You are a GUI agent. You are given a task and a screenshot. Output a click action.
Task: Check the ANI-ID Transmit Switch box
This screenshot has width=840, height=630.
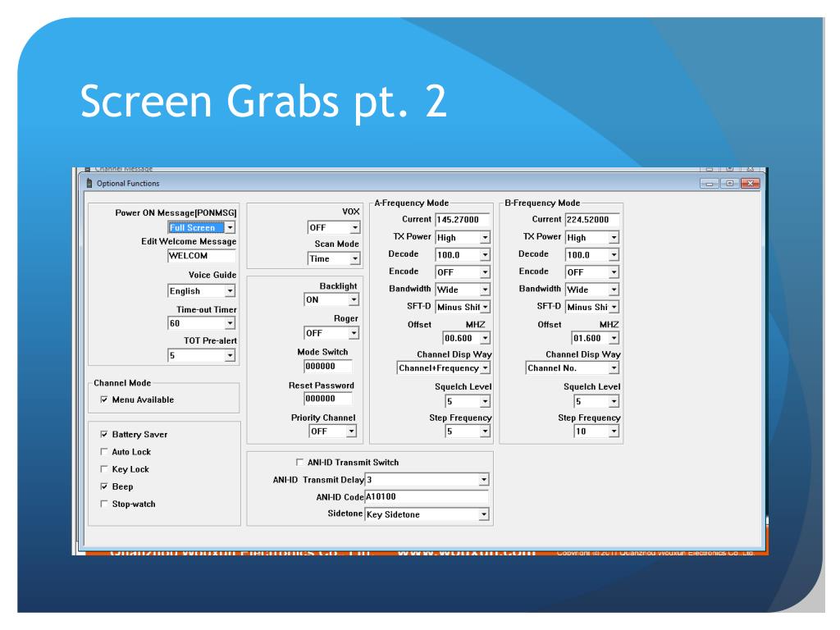pos(299,463)
